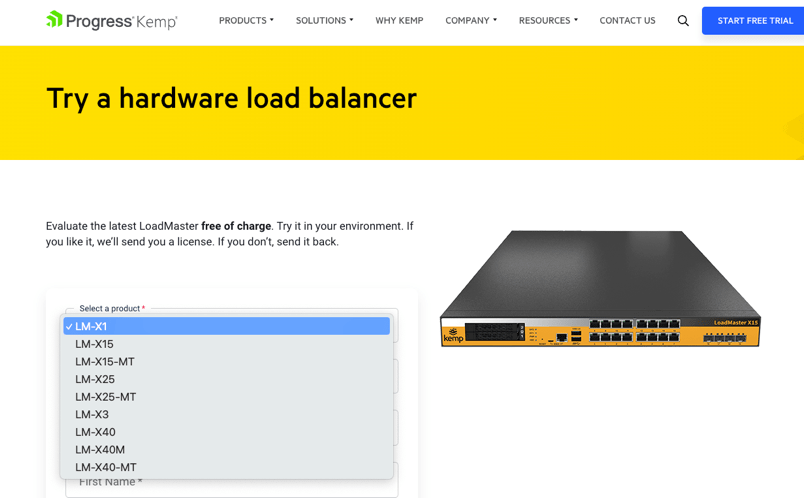Click the LoadMaster X15 hardware image
Image resolution: width=804 pixels, height=498 pixels.
click(600, 289)
